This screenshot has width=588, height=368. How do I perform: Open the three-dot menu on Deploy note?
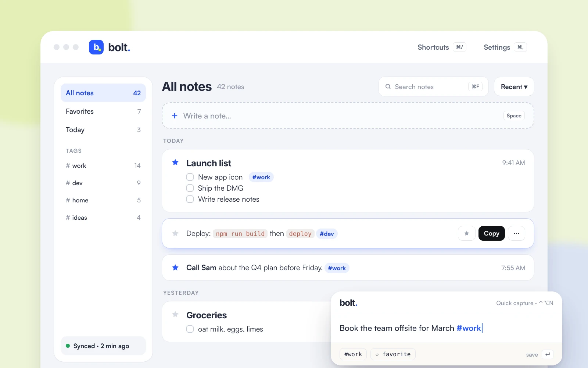coord(516,233)
